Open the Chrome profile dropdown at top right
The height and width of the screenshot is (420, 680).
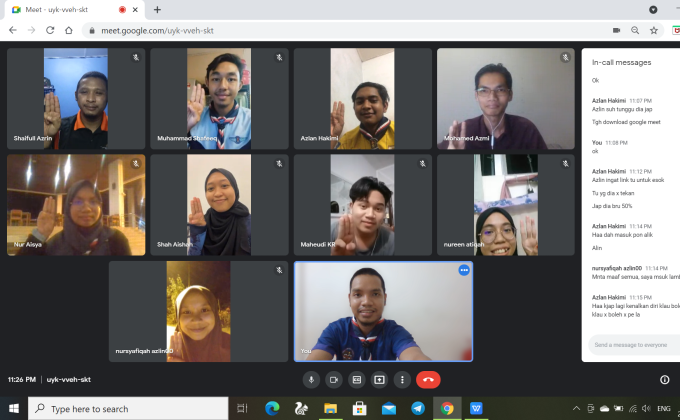pyautogui.click(x=653, y=10)
